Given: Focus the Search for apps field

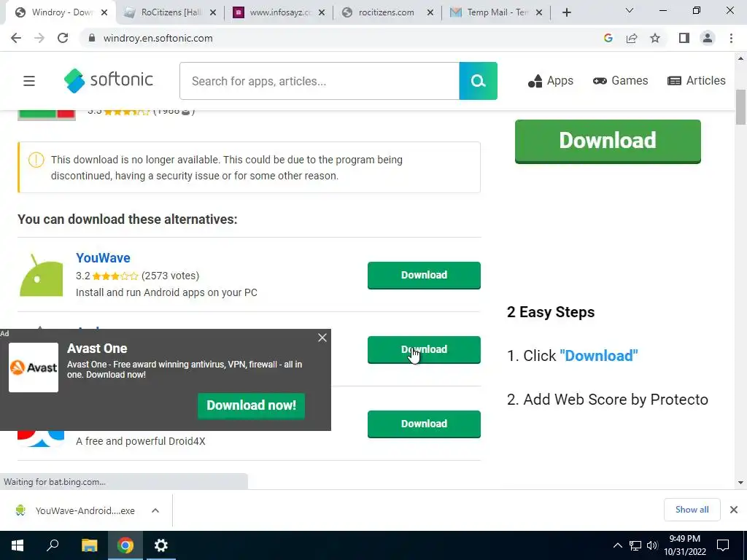Looking at the screenshot, I should click(x=320, y=81).
